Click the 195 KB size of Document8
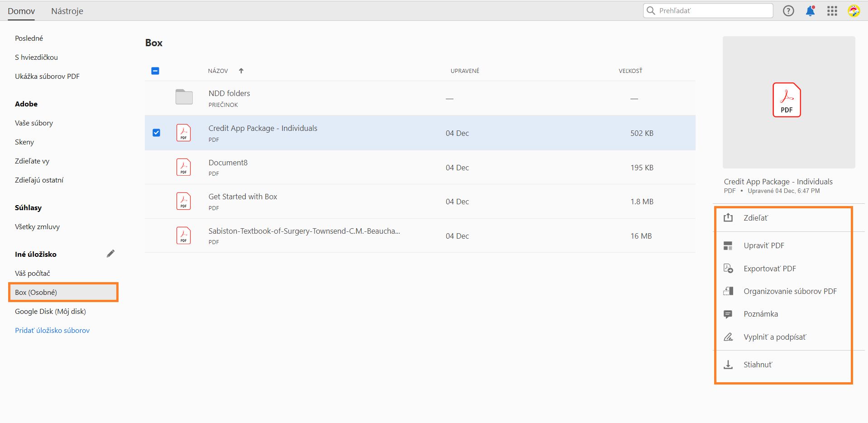The height and width of the screenshot is (423, 868). [642, 168]
